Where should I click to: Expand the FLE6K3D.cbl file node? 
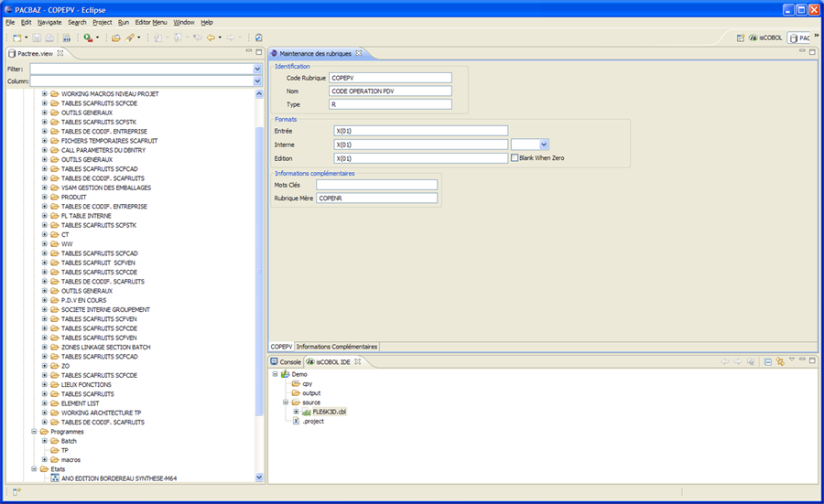click(296, 412)
